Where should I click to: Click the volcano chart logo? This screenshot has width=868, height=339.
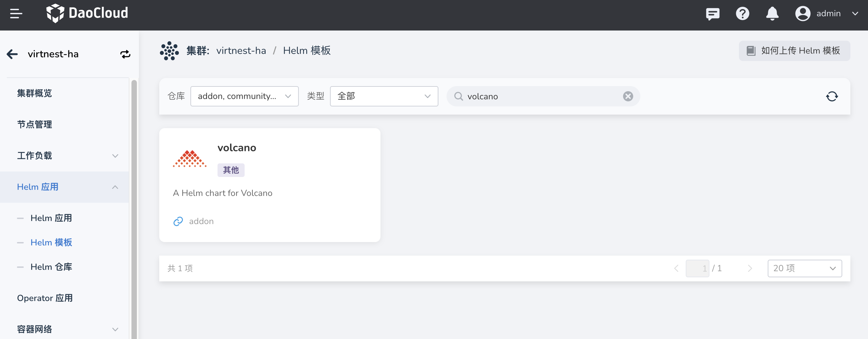[190, 159]
